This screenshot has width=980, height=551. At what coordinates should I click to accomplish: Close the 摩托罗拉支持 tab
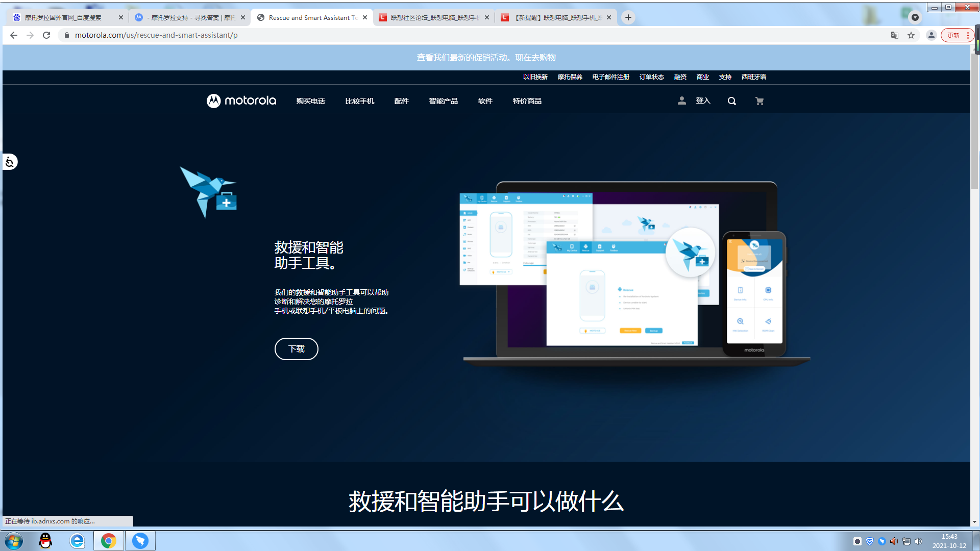click(243, 17)
